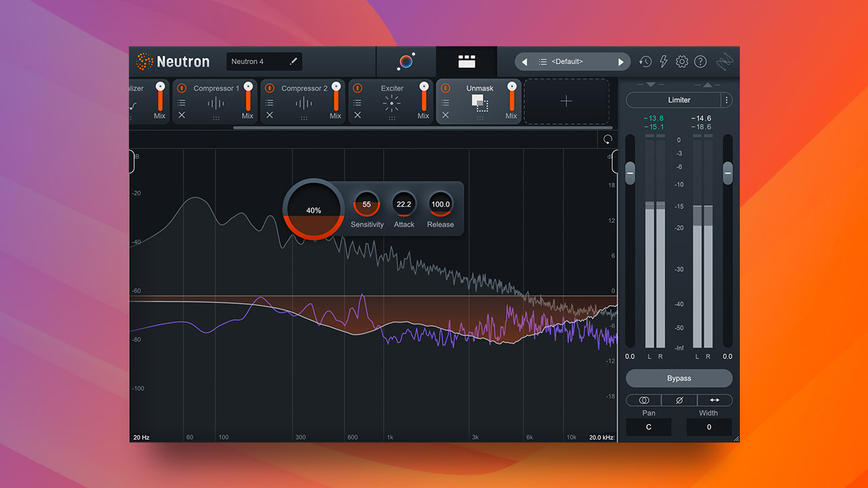Click the Sensitivity knob showing 55

(367, 204)
